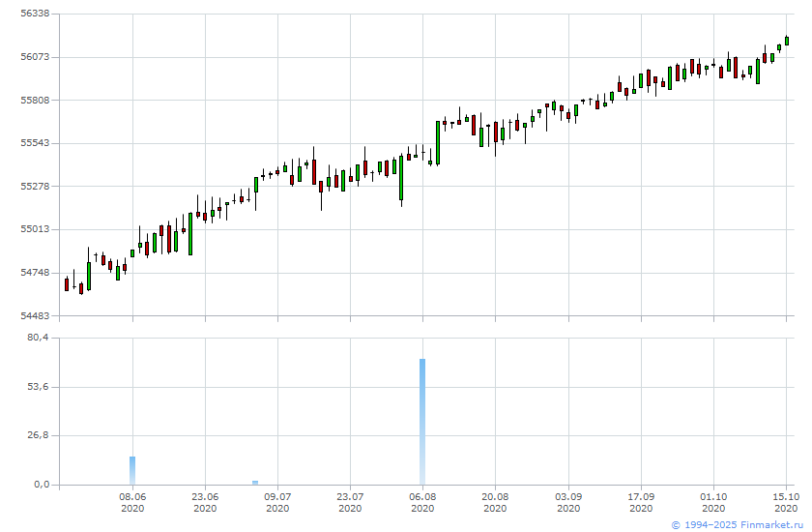812x532 pixels.
Task: Click the 17.09 2020 date label
Action: pos(641,502)
